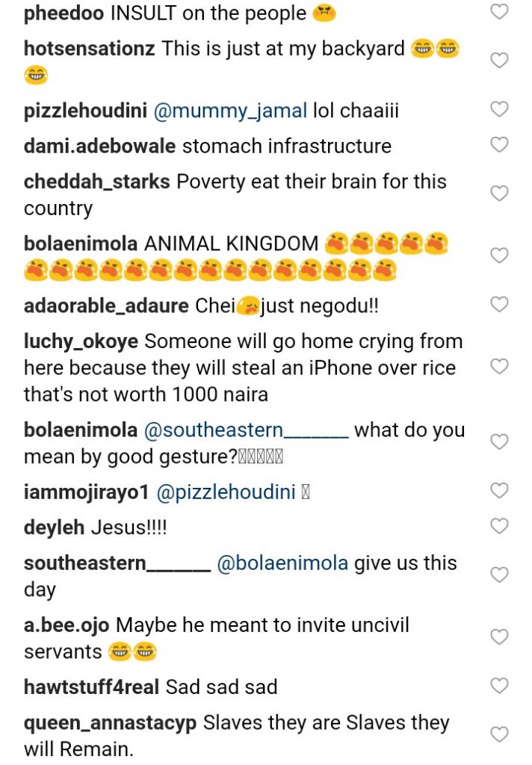Open @pizzlehoudini mention in iammojirayo1's comment
Viewport: 532px width, 765px height.
pos(241,492)
